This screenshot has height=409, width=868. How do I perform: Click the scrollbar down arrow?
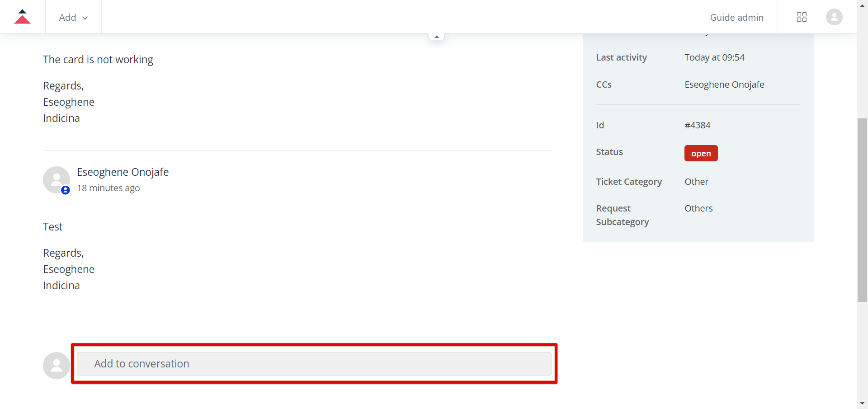click(x=862, y=403)
